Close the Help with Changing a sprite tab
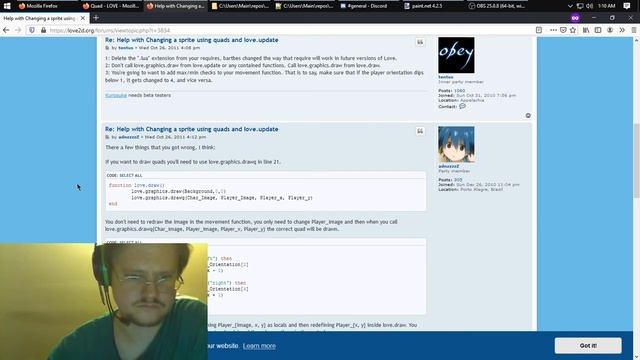 82,18
